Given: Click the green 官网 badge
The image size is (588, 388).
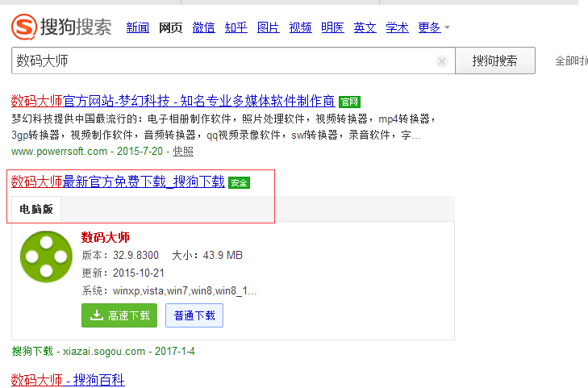Looking at the screenshot, I should pos(349,102).
